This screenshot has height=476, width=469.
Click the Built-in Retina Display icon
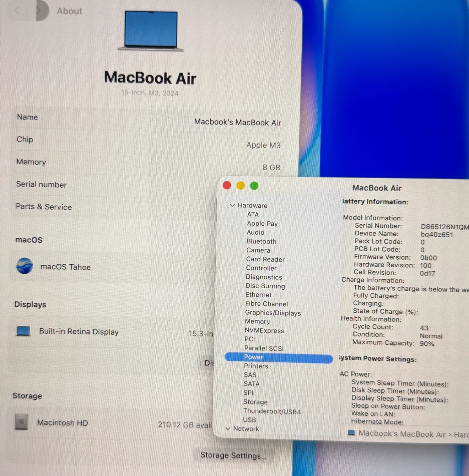click(x=23, y=331)
